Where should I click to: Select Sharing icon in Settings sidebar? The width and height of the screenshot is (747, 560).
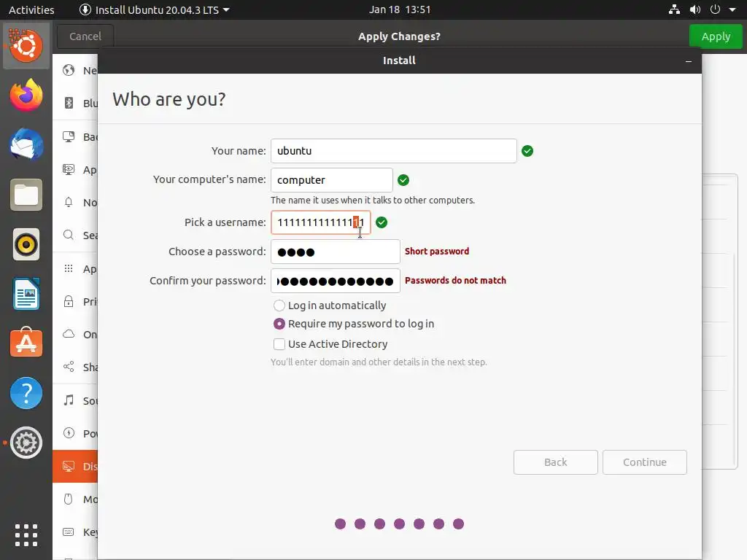69,367
